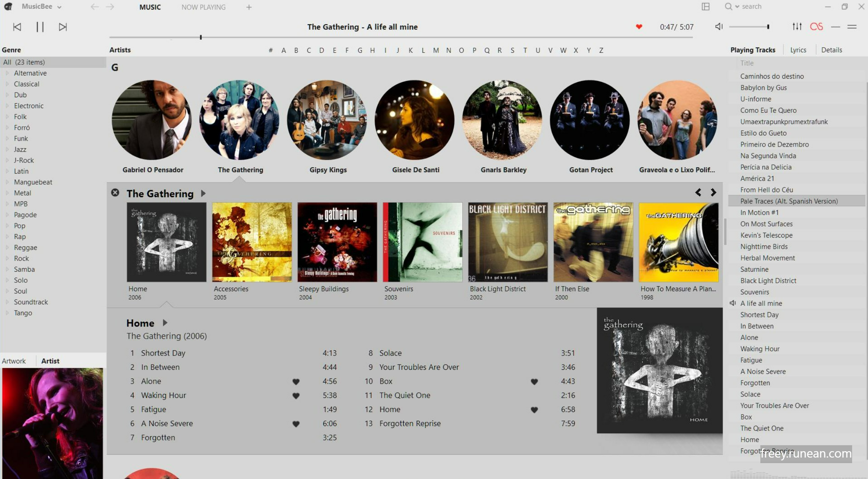Open the Lyrics tab
This screenshot has width=868, height=479.
point(798,50)
